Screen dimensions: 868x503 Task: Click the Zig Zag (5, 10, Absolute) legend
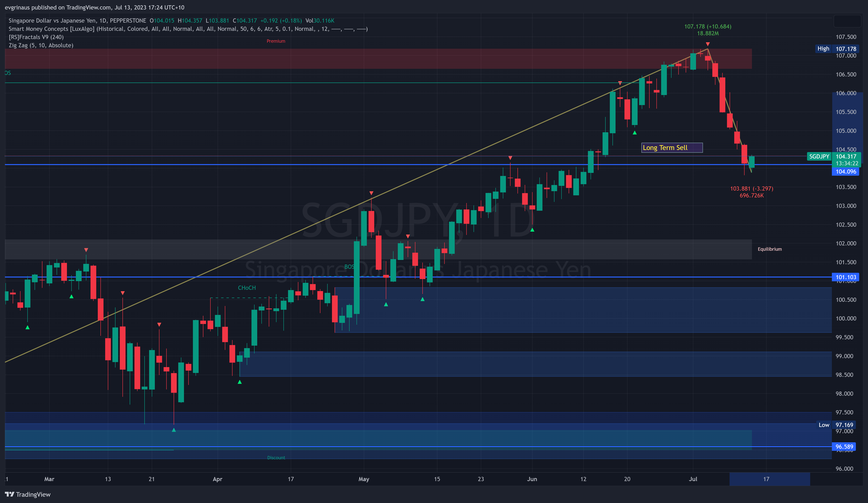[x=41, y=45]
